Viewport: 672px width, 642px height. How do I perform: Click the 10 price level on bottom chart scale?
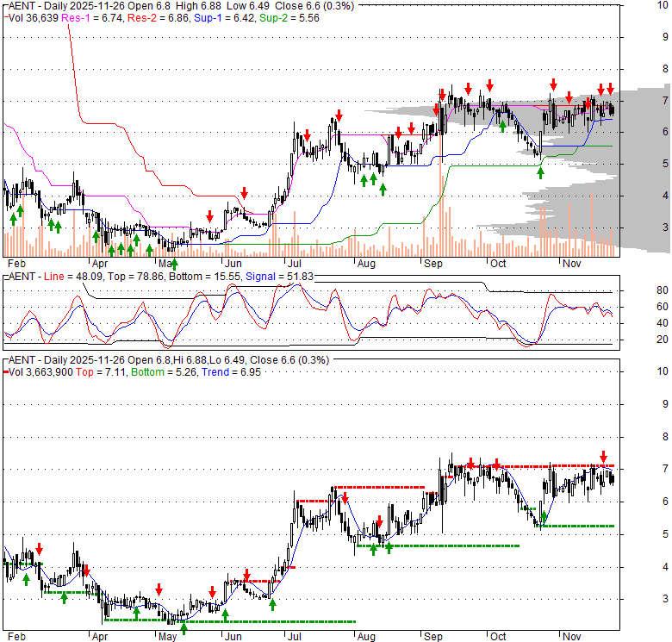[x=663, y=371]
